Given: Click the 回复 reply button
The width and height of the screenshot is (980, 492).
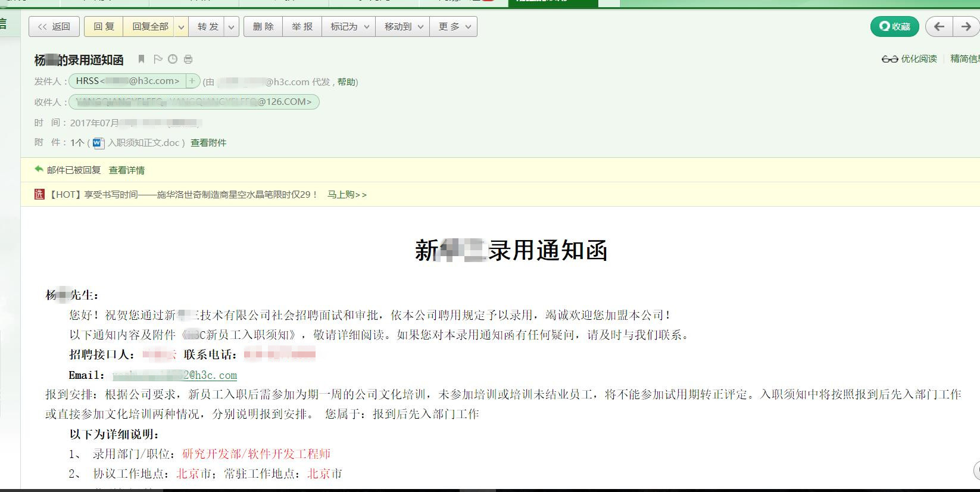Looking at the screenshot, I should coord(104,27).
